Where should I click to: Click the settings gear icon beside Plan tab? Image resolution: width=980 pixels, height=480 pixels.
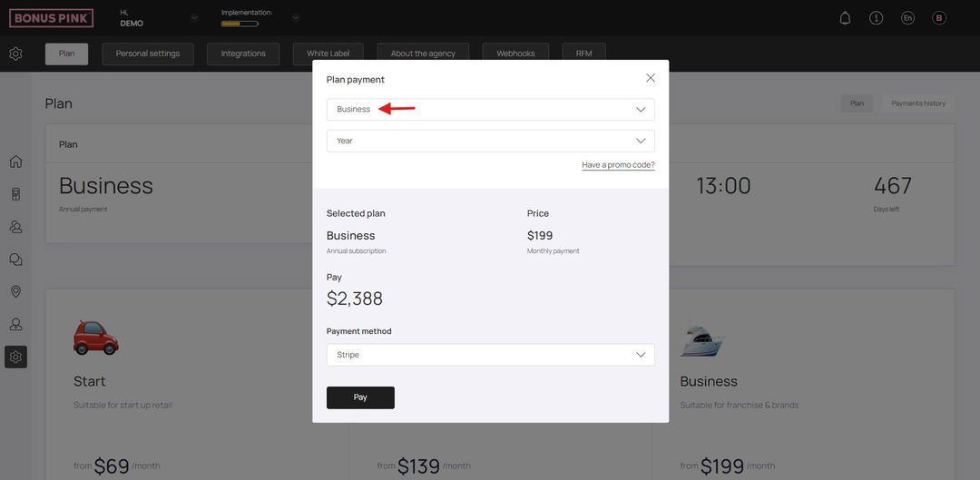coord(15,54)
